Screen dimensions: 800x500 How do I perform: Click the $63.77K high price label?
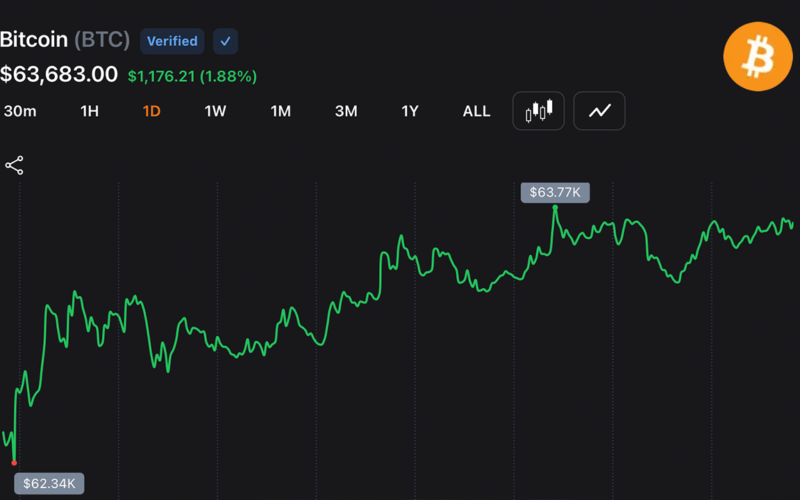point(555,192)
